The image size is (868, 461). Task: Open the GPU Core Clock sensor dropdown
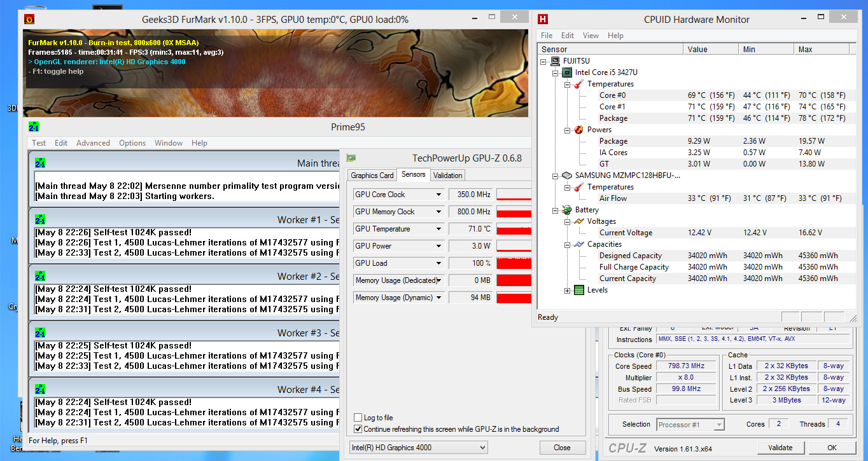(438, 195)
